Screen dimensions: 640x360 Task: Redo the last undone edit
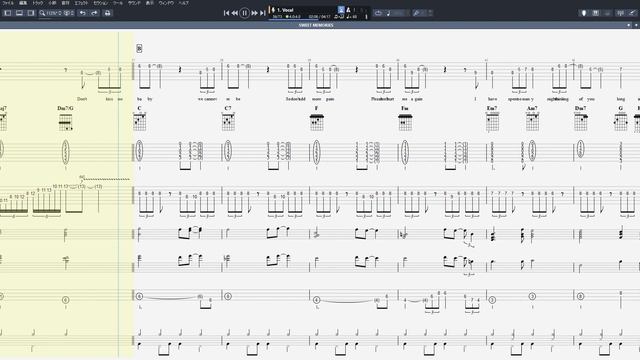click(94, 13)
